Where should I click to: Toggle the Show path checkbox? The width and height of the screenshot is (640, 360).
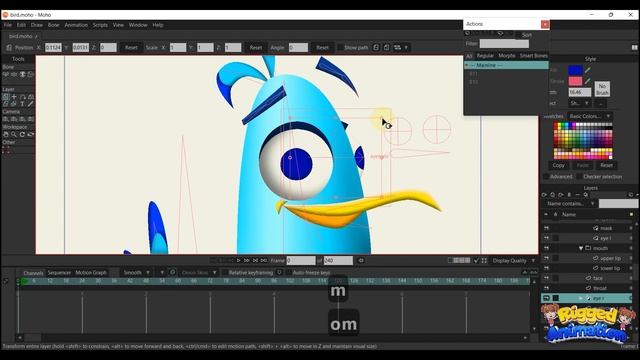coord(340,47)
